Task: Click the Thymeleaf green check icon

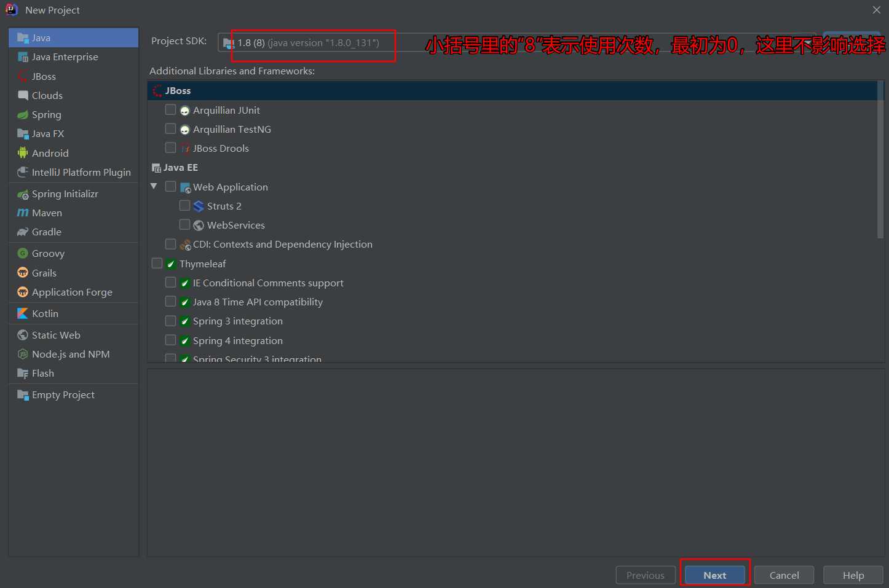Action: 171,264
